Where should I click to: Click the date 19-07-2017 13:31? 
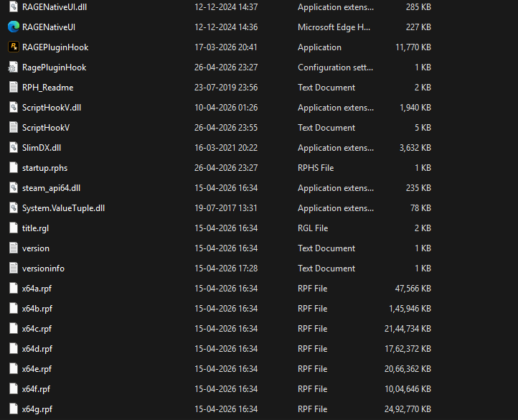[225, 208]
